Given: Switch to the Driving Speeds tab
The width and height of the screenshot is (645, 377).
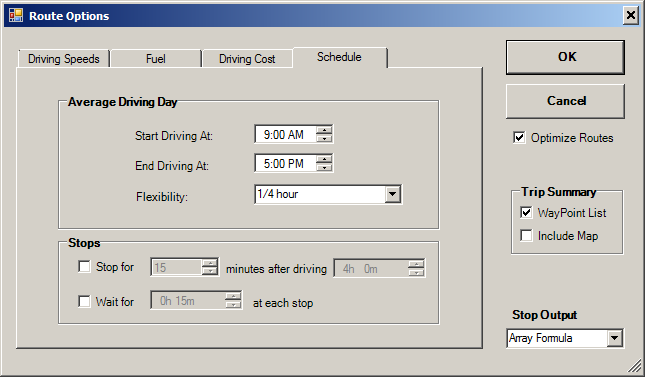Looking at the screenshot, I should coord(64,59).
